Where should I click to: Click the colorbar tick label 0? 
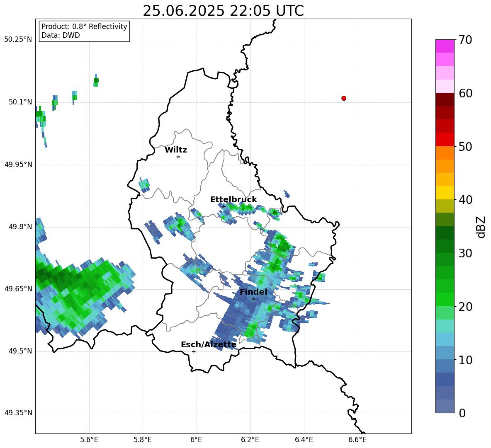click(x=462, y=413)
